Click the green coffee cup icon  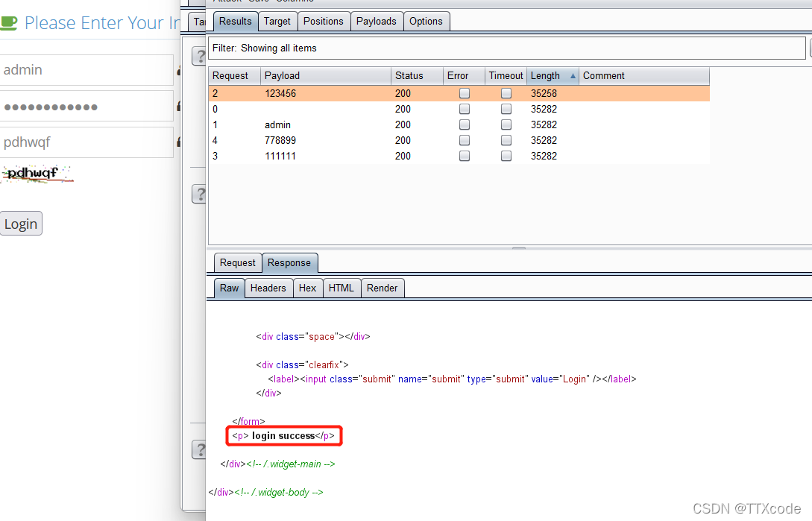[9, 23]
